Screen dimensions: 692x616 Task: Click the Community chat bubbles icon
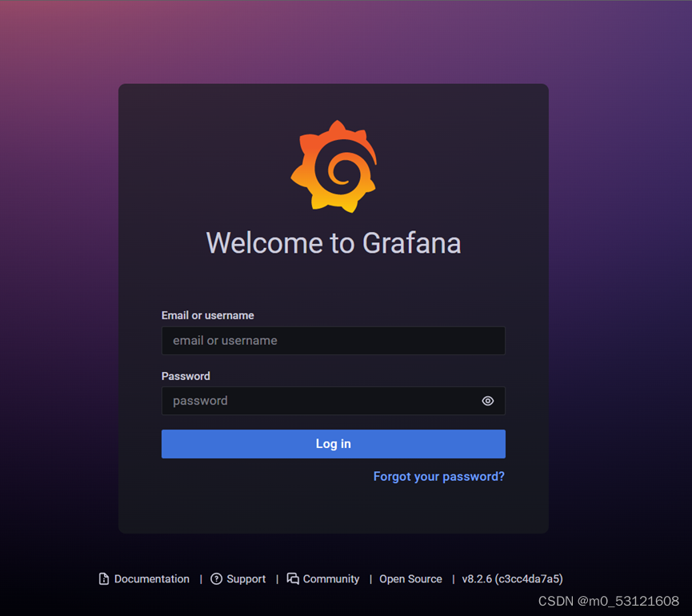tap(293, 578)
